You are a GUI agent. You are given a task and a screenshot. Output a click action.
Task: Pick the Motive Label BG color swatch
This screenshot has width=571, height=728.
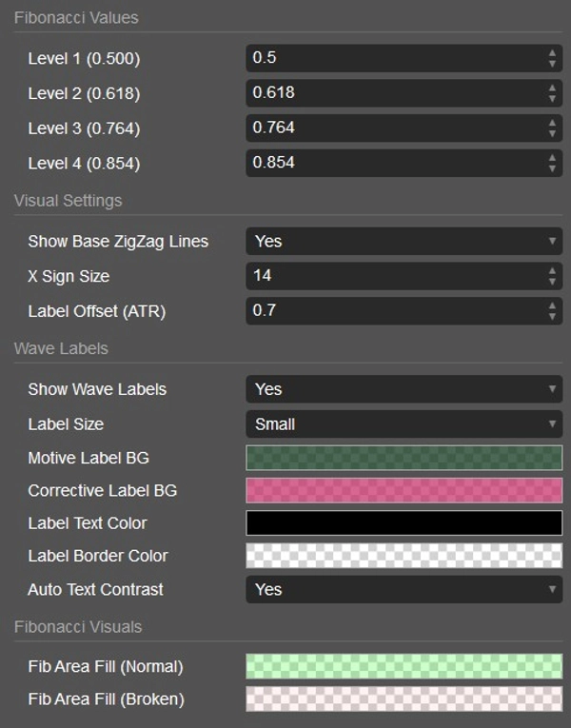pos(404,458)
